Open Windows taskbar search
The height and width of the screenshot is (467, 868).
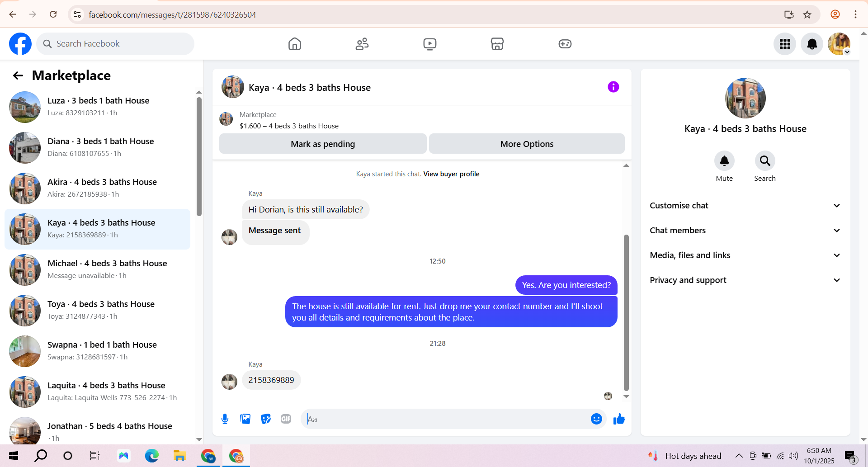[x=41, y=456]
